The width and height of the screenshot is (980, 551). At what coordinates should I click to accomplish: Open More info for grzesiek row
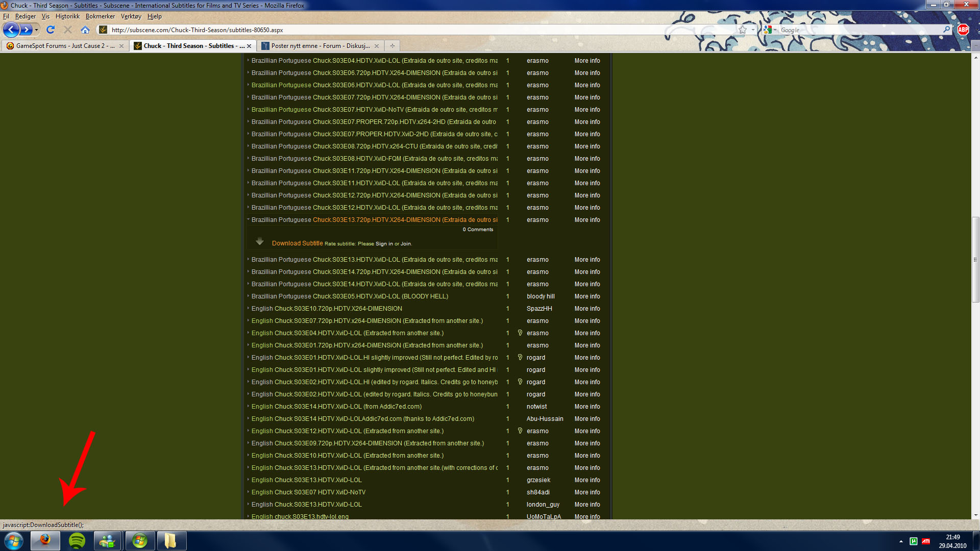point(587,480)
